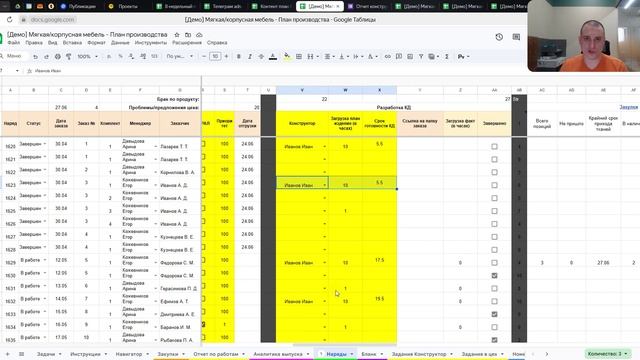This screenshot has width=640, height=360.
Task: Pick the text color tool
Action: (x=273, y=56)
